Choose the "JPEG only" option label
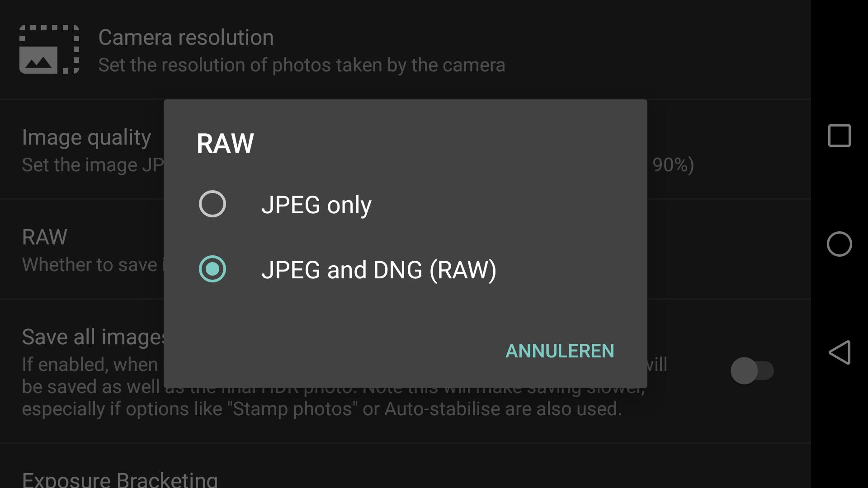 (x=316, y=205)
